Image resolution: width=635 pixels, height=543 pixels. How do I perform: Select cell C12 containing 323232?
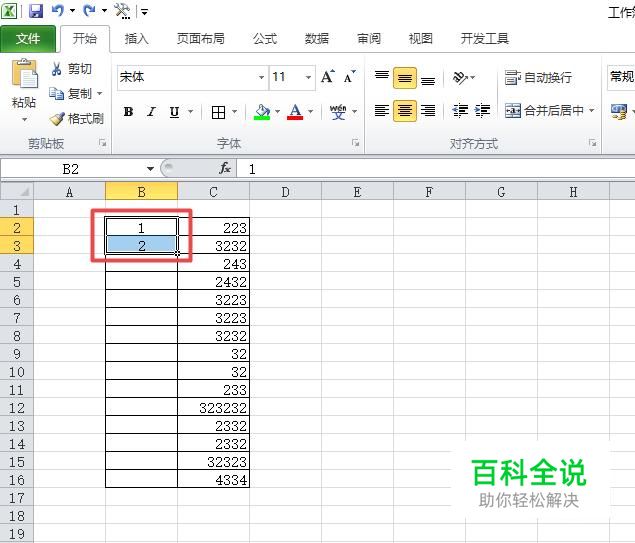(x=213, y=407)
